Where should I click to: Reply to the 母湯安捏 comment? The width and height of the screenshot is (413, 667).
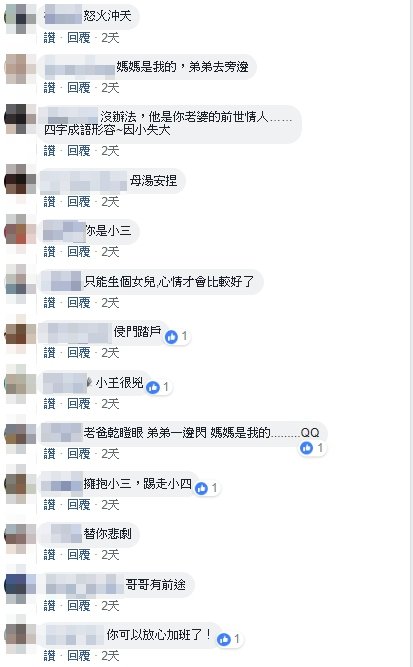point(79,202)
